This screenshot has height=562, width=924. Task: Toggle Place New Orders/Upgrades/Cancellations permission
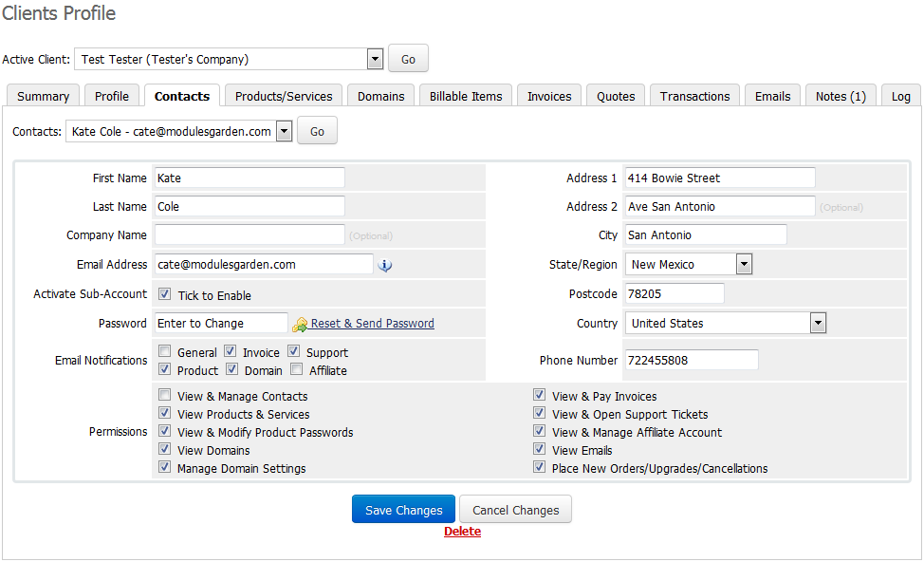[539, 467]
